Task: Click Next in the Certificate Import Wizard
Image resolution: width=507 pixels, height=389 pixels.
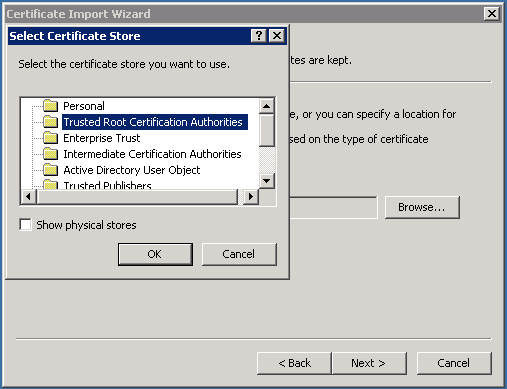Action: (369, 363)
